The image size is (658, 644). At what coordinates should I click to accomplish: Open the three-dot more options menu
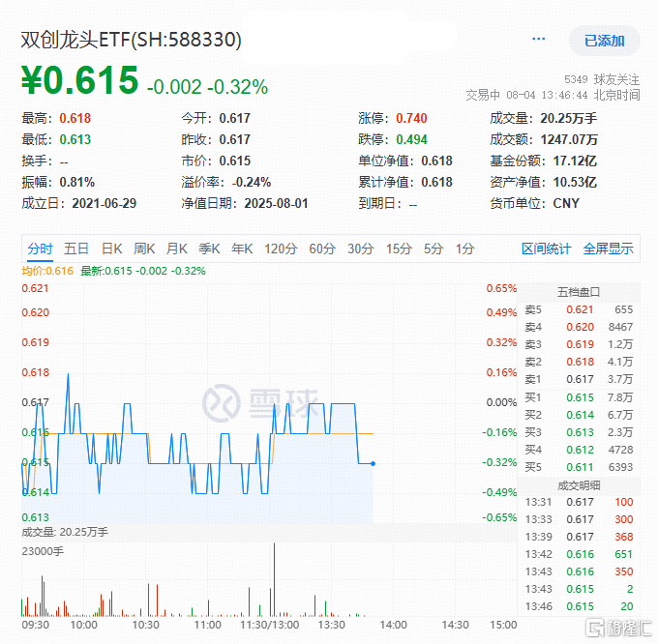(x=538, y=39)
